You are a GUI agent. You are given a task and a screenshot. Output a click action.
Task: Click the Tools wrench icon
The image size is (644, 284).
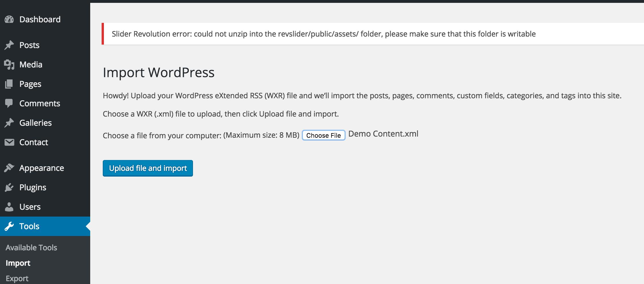pos(9,226)
